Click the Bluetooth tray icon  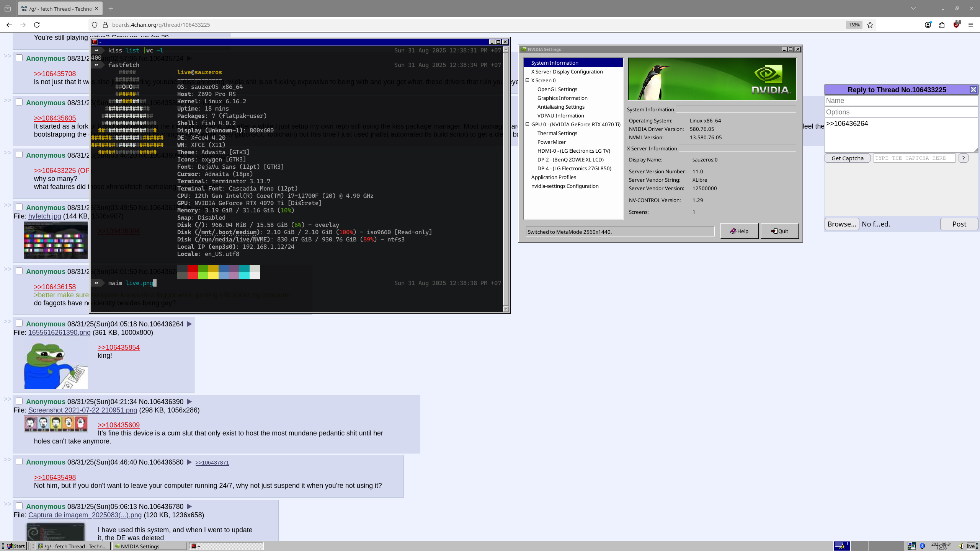(922, 546)
